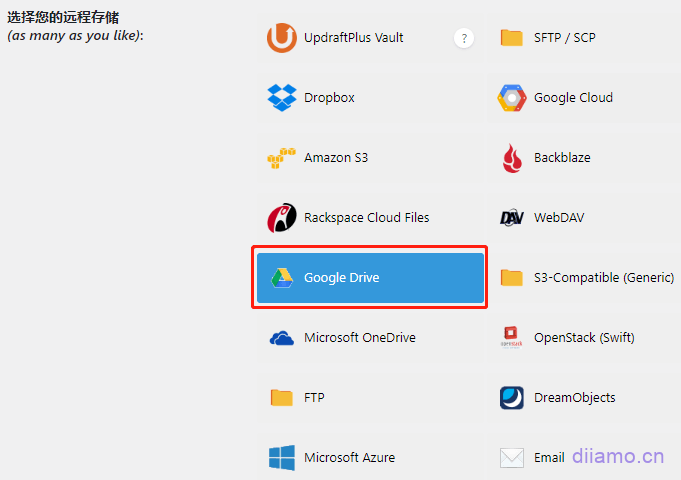This screenshot has height=480, width=681.
Task: Click the UpdraftPlus Vault logo icon
Action: coord(281,38)
